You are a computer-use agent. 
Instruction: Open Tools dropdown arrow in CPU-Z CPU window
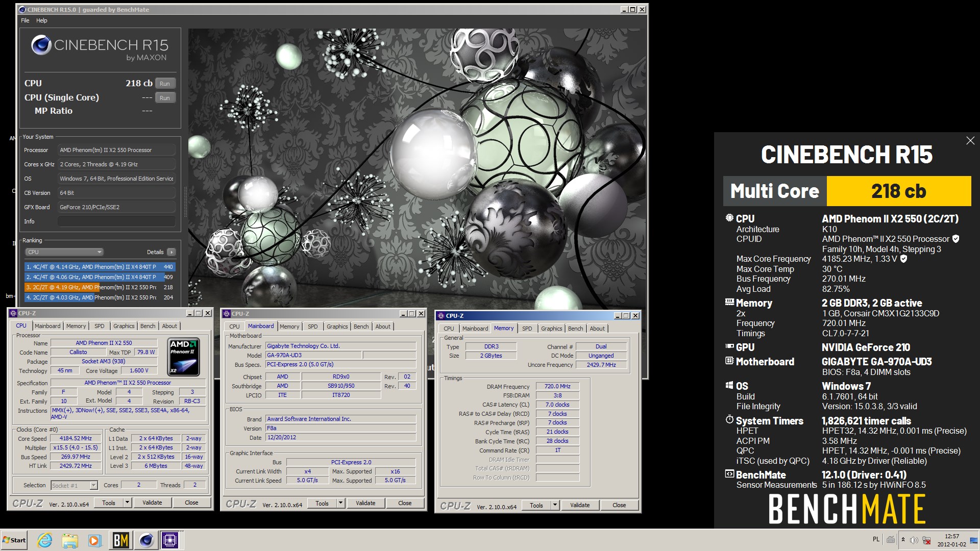click(x=127, y=503)
